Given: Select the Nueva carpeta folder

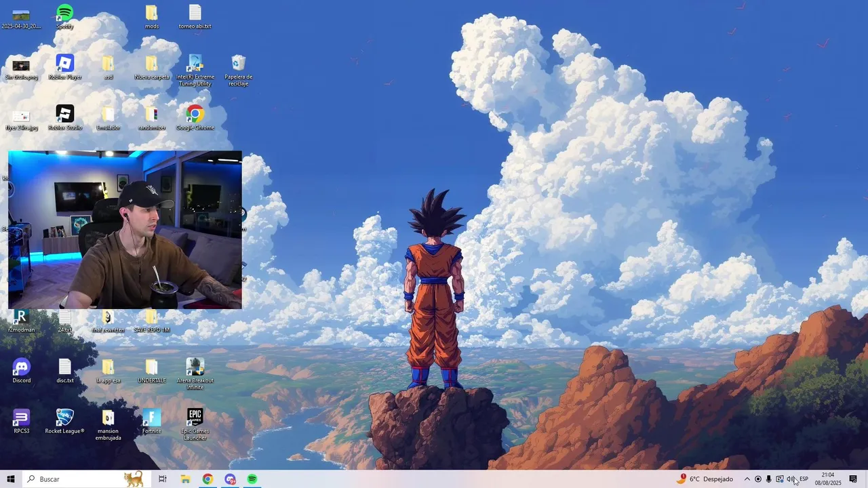Looking at the screenshot, I should click(x=151, y=68).
